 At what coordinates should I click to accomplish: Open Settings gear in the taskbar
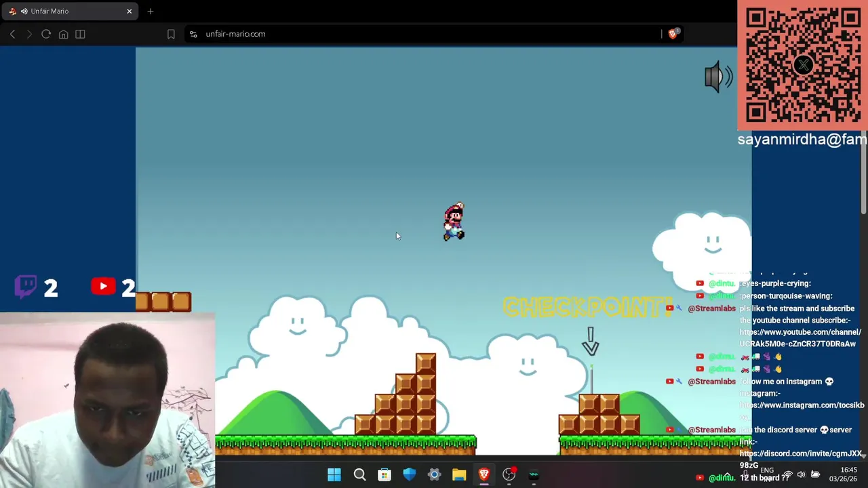pos(434,475)
